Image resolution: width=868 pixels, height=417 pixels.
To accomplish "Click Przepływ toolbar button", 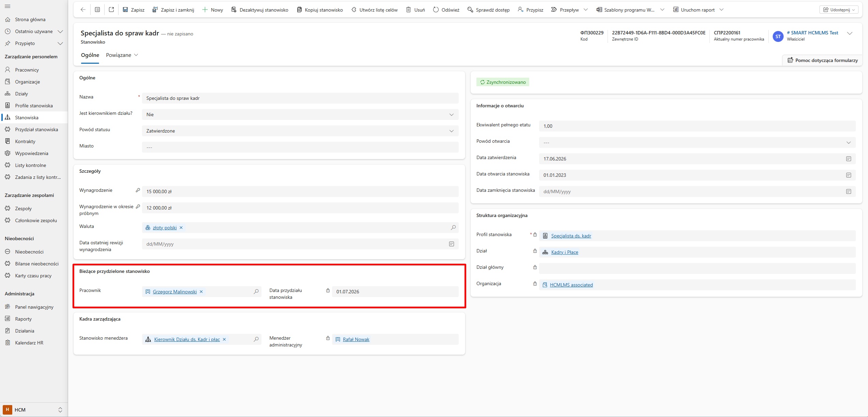I will click(x=565, y=10).
